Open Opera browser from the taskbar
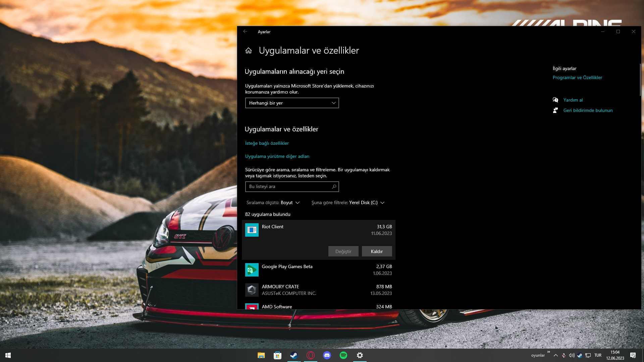The width and height of the screenshot is (644, 362). 310,355
